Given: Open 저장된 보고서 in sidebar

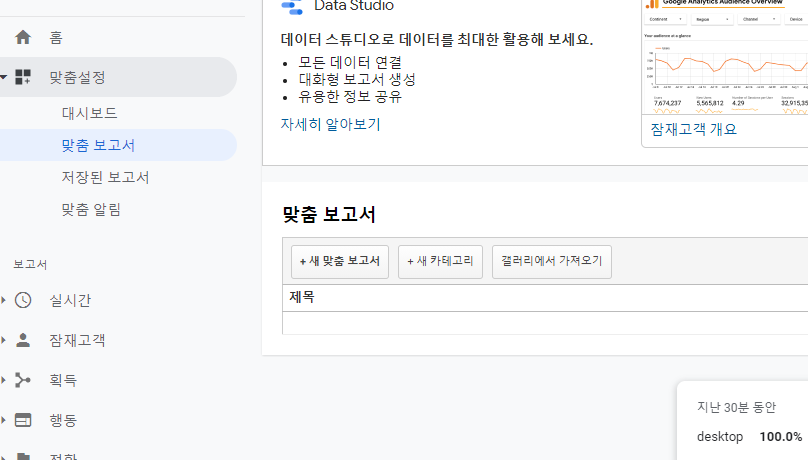Looking at the screenshot, I should click(106, 178).
